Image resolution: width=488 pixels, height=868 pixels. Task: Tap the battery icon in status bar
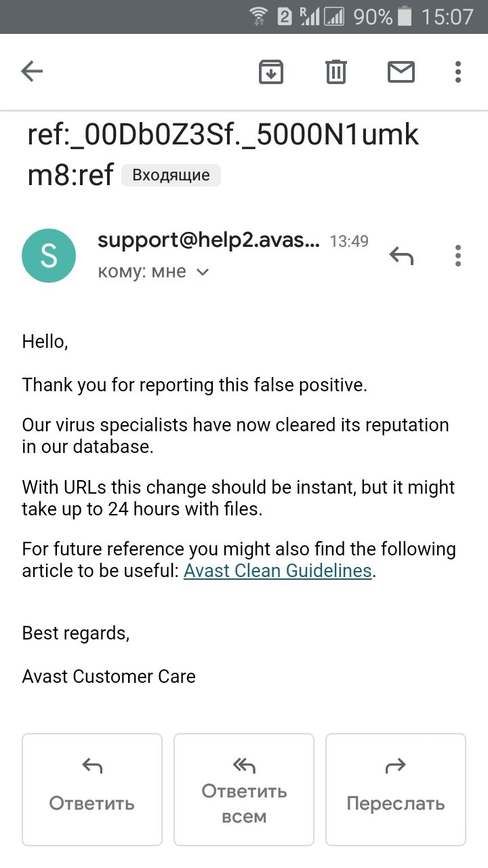coord(405,16)
